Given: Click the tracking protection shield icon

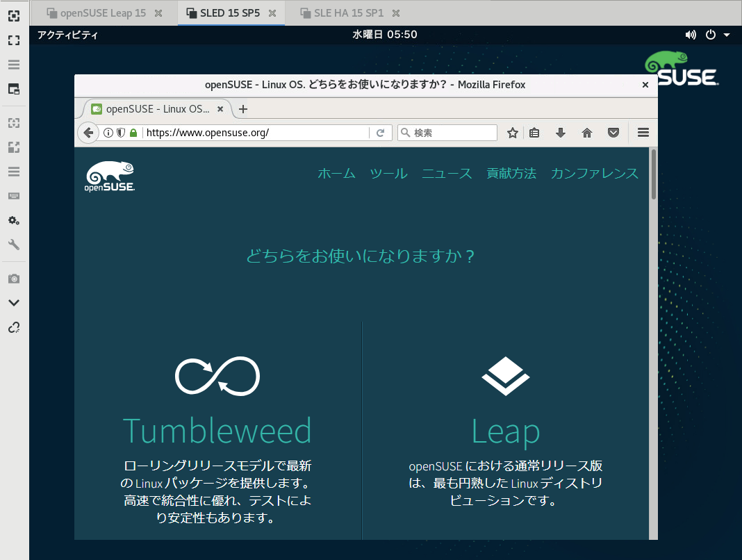Looking at the screenshot, I should [121, 133].
